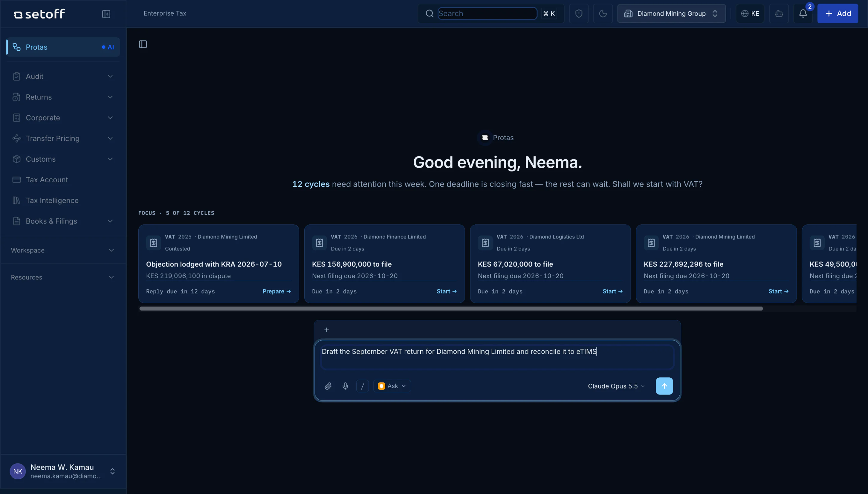Expand the Audit section
The image size is (868, 494).
click(x=63, y=76)
